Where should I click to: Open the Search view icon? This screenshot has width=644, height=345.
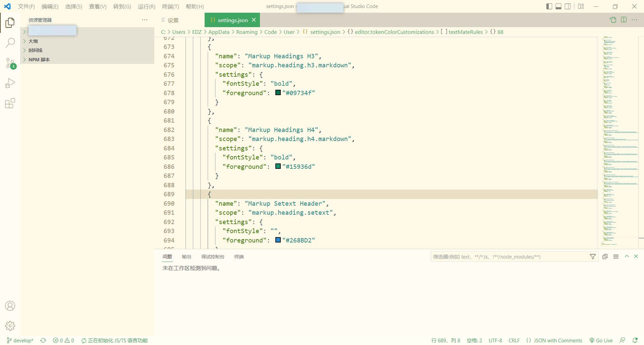10,43
